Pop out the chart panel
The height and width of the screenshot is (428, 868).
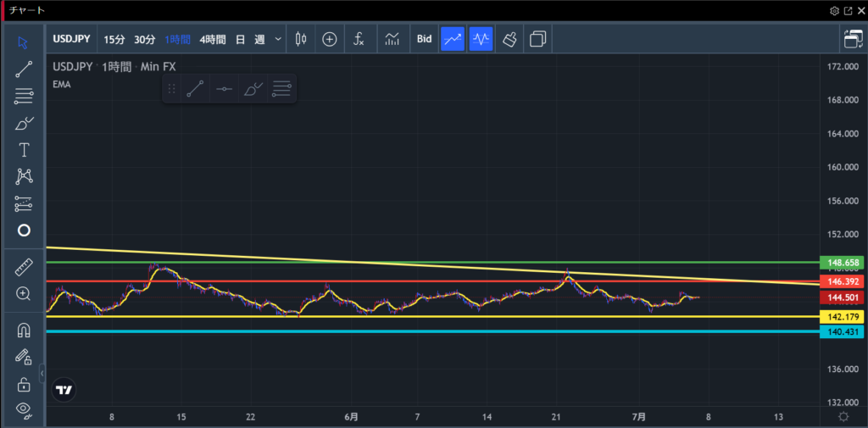pyautogui.click(x=848, y=10)
